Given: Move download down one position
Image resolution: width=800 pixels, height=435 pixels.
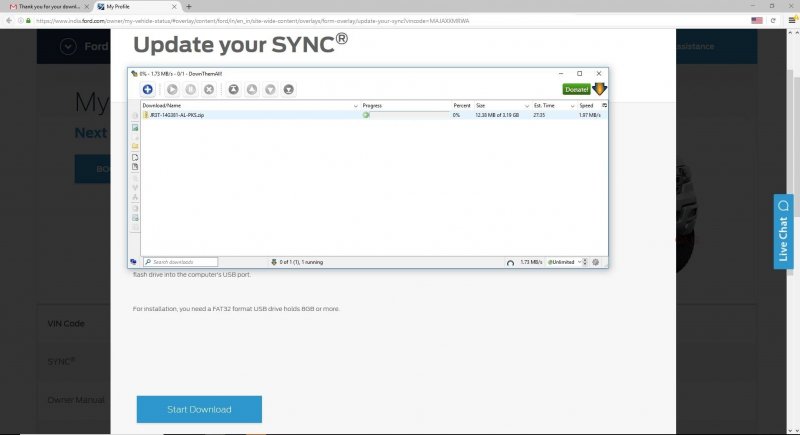Looking at the screenshot, I should coord(270,89).
